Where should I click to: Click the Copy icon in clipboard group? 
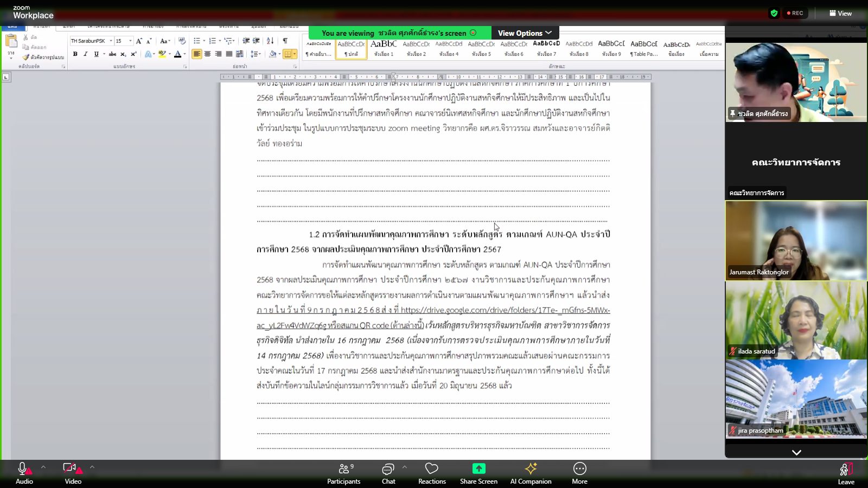pos(25,47)
